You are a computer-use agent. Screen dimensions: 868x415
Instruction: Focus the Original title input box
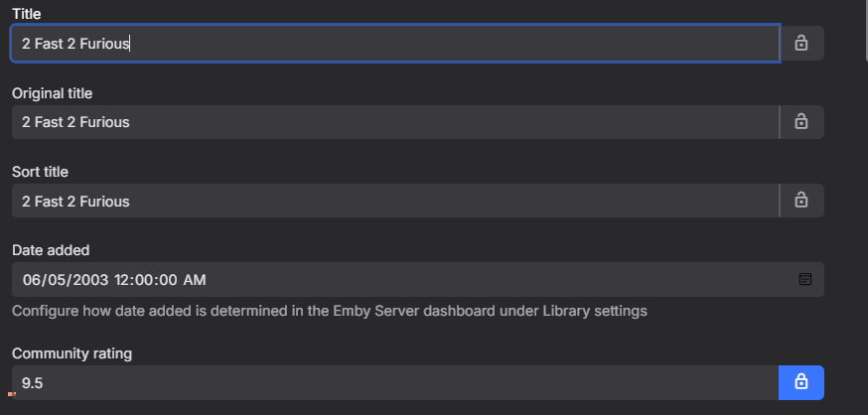click(397, 122)
